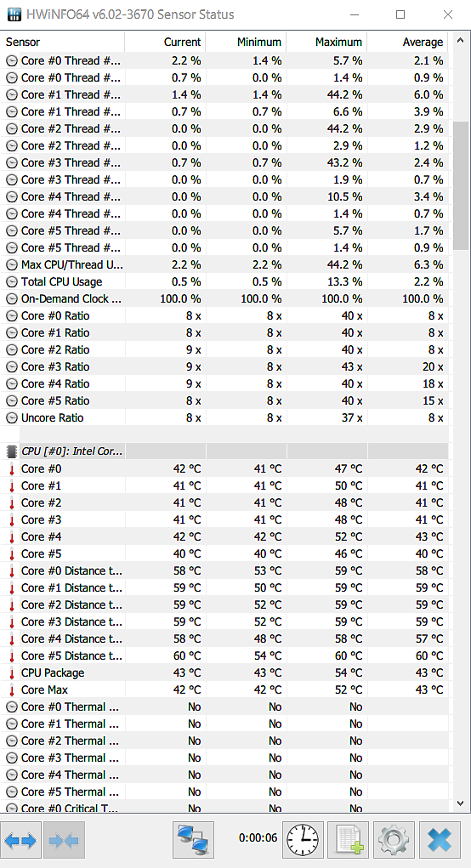Screen dimensions: 471x868
Task: Click the scrollbar up arrow
Action: 460,41
